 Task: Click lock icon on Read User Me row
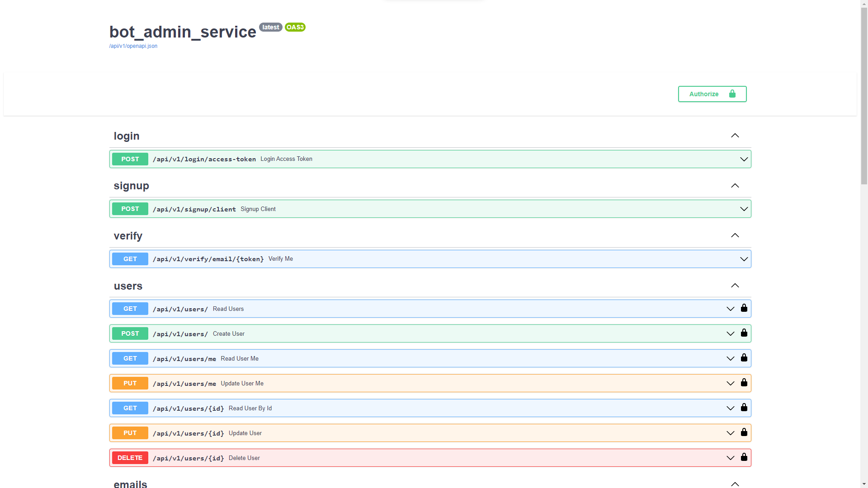pyautogui.click(x=744, y=358)
